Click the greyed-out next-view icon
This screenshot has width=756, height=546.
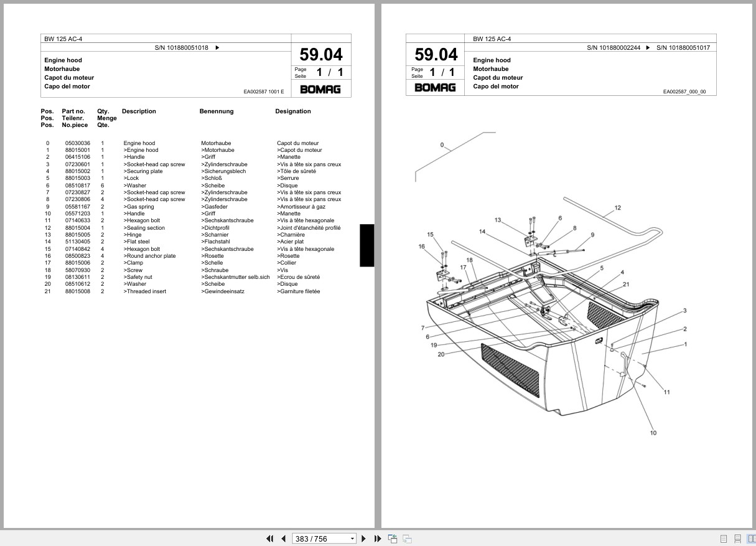point(407,539)
